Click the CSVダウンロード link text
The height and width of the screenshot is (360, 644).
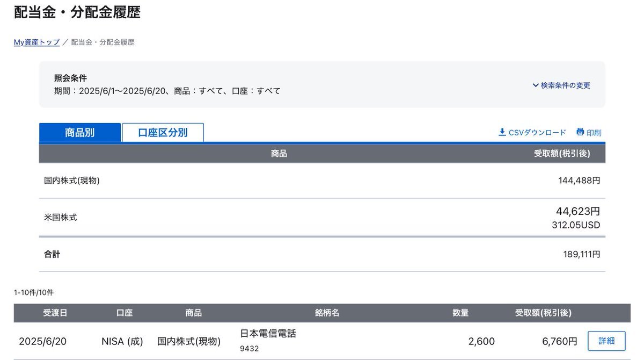coord(537,133)
